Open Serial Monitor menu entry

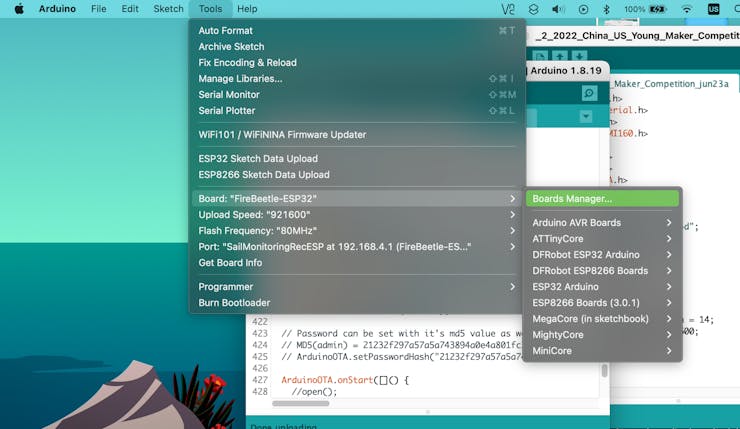(x=357, y=95)
